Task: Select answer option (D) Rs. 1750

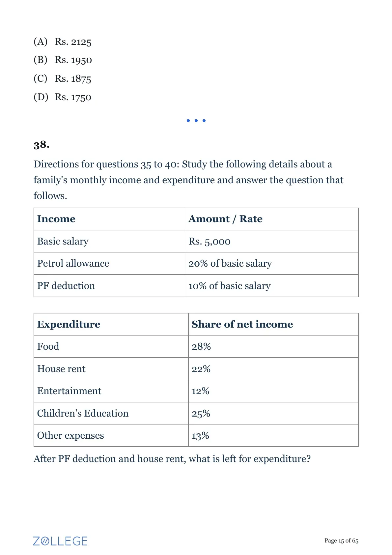Action: coord(62,97)
